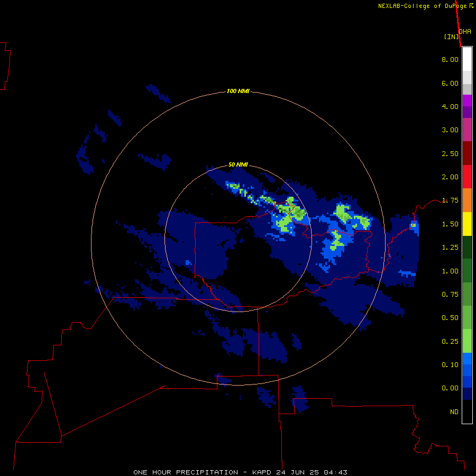This screenshot has height=476, width=476.
Task: Click the NEXLAB-College of DuPage credit text
Action: coord(425,6)
